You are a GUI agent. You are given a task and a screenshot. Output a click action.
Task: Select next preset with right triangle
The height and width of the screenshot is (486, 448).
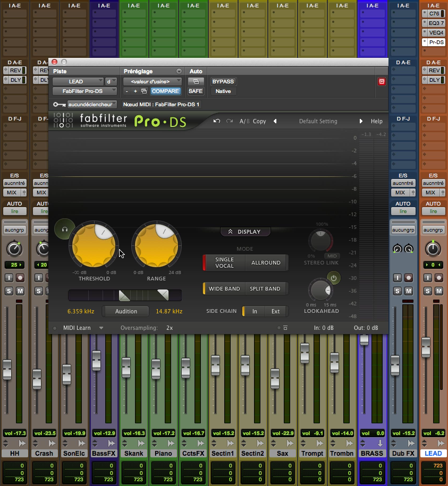coord(361,121)
